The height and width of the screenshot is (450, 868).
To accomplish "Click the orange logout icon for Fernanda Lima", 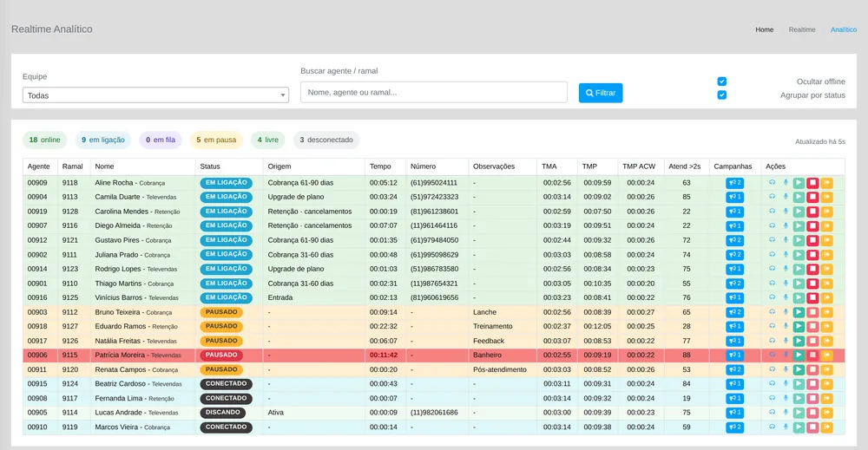I will coord(826,398).
